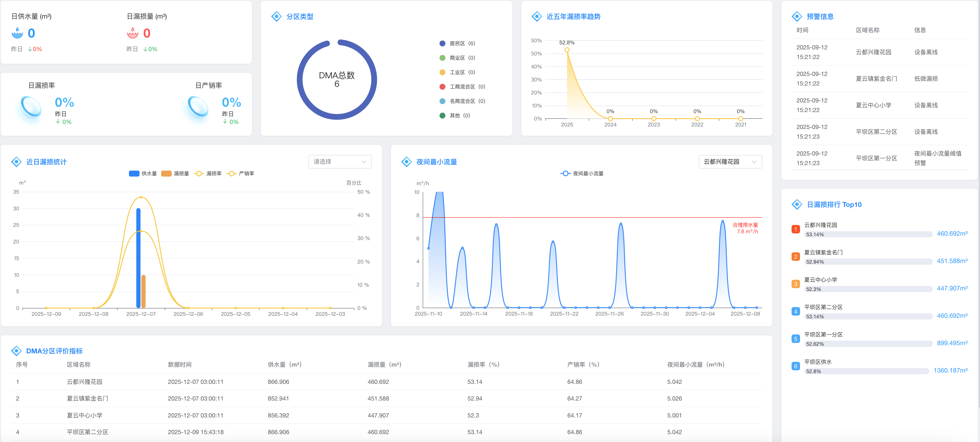Click the 2025 data point at 52.8%
The height and width of the screenshot is (442, 980).
pyautogui.click(x=567, y=50)
